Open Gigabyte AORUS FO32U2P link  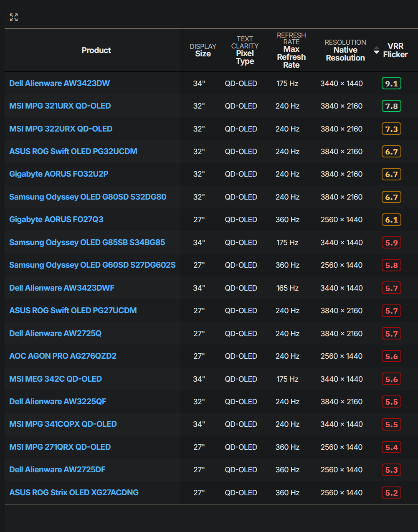click(59, 174)
